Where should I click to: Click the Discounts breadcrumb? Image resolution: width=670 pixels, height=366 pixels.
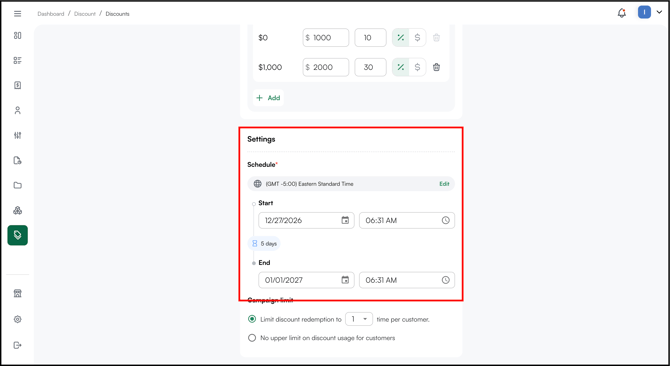pos(118,14)
